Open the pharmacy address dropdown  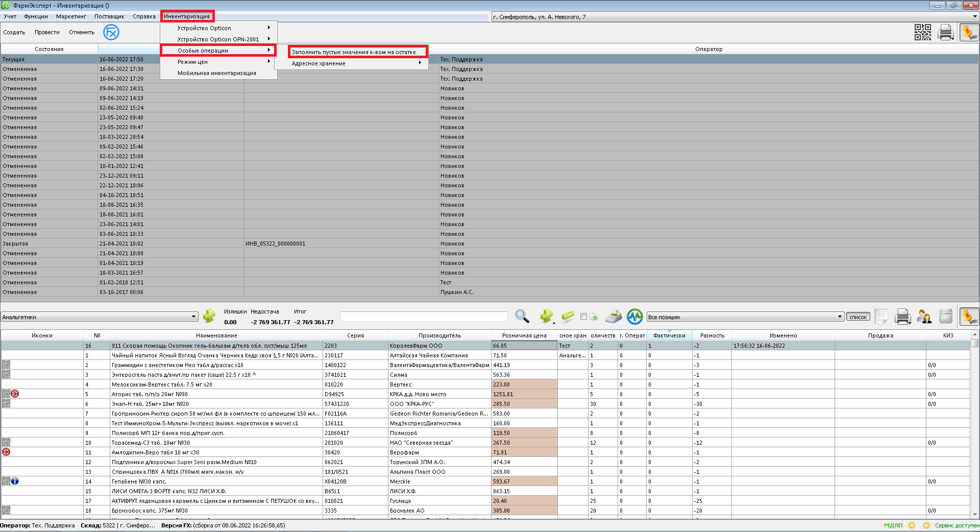click(974, 17)
